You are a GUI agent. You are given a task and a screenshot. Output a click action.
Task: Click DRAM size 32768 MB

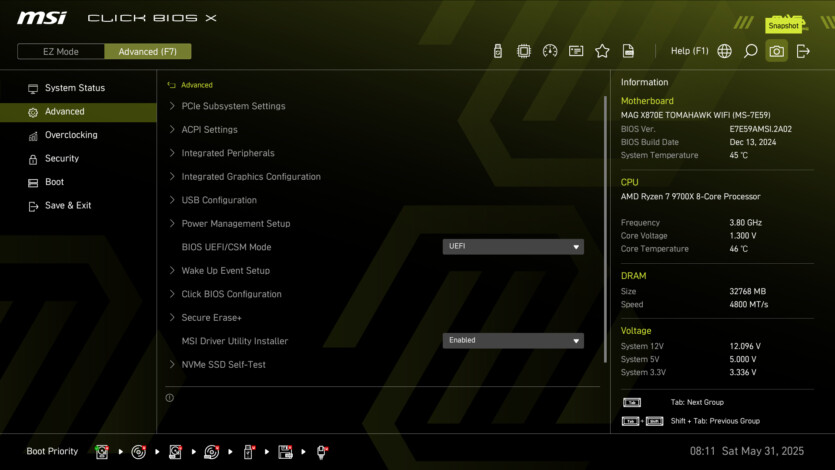point(748,291)
